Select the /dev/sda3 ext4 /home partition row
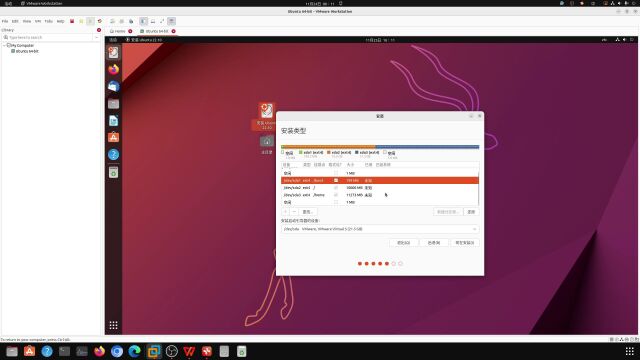The width and height of the screenshot is (640, 360). tap(380, 195)
